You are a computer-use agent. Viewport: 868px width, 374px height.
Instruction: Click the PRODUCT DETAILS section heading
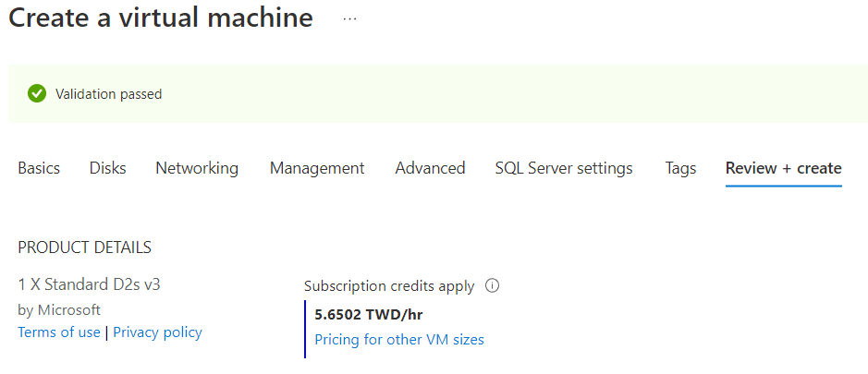point(84,247)
